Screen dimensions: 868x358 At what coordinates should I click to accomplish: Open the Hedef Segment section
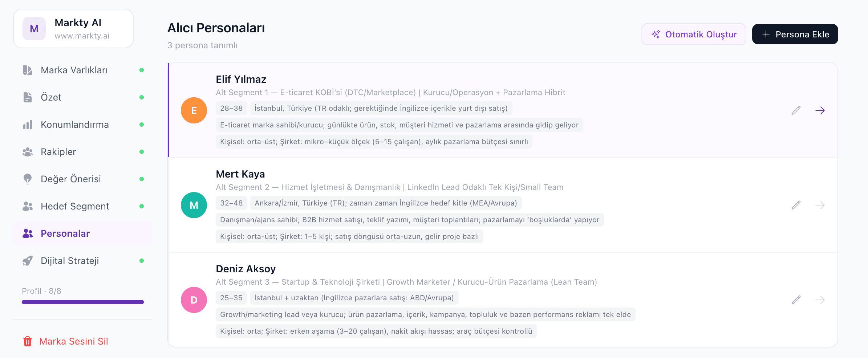pyautogui.click(x=74, y=206)
